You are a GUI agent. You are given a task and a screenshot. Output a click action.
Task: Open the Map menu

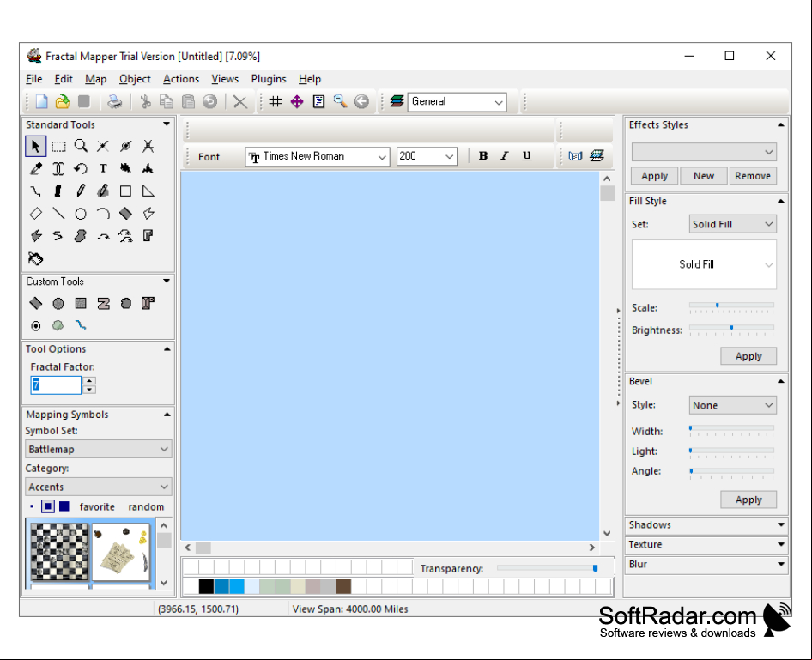coord(96,79)
